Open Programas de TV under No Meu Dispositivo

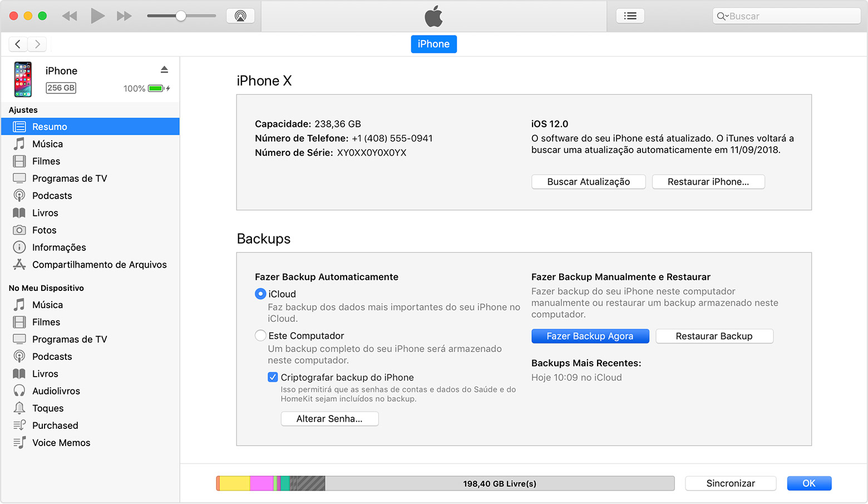(90, 339)
